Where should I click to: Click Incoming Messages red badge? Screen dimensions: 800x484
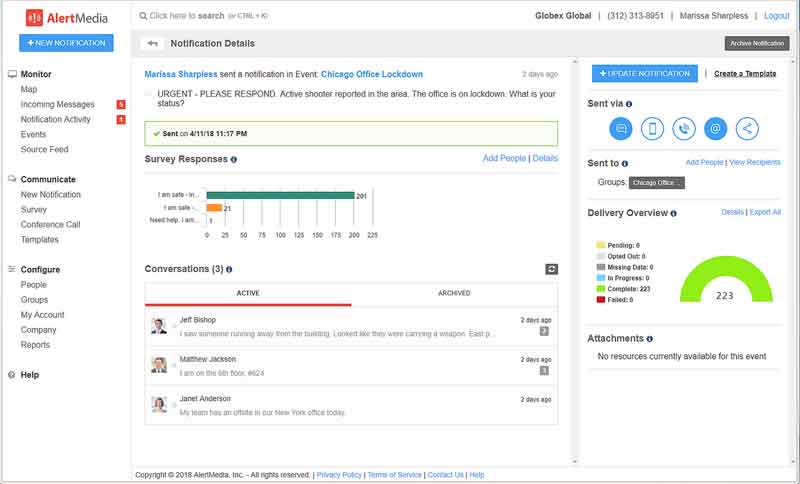coord(121,105)
